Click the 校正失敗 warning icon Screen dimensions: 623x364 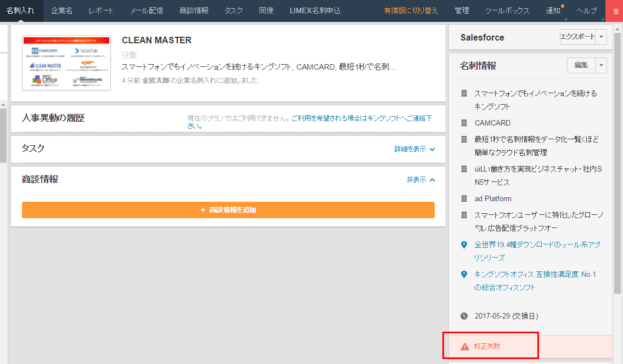click(x=464, y=346)
